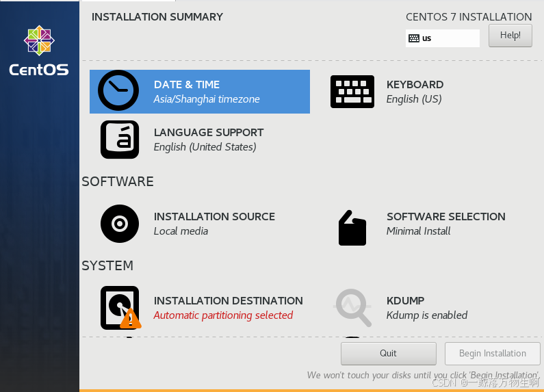Click Begin Installation button
Viewport: 544px width, 392px height.
tap(492, 354)
